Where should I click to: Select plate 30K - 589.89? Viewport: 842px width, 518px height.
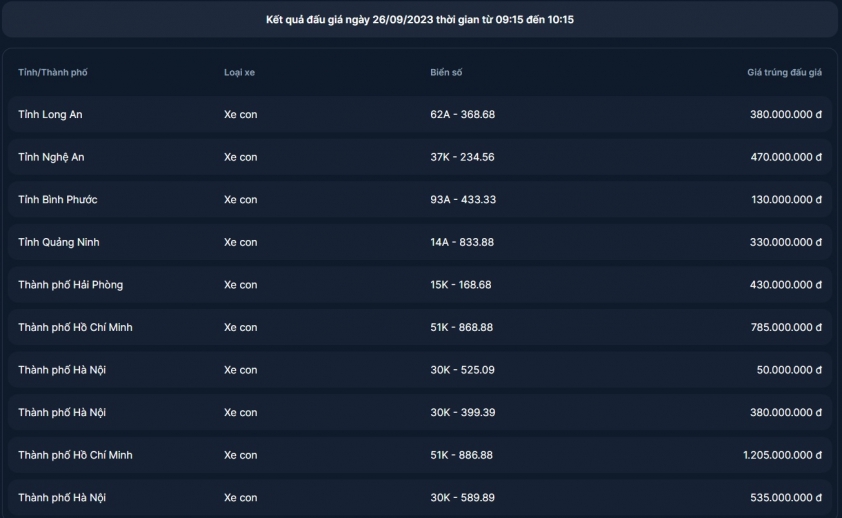tap(462, 497)
